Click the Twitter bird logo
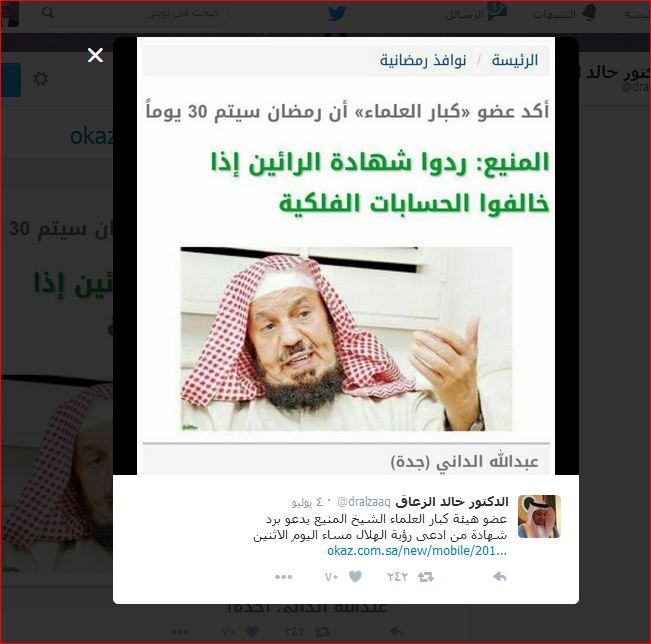Image resolution: width=651 pixels, height=644 pixels. coord(337,14)
